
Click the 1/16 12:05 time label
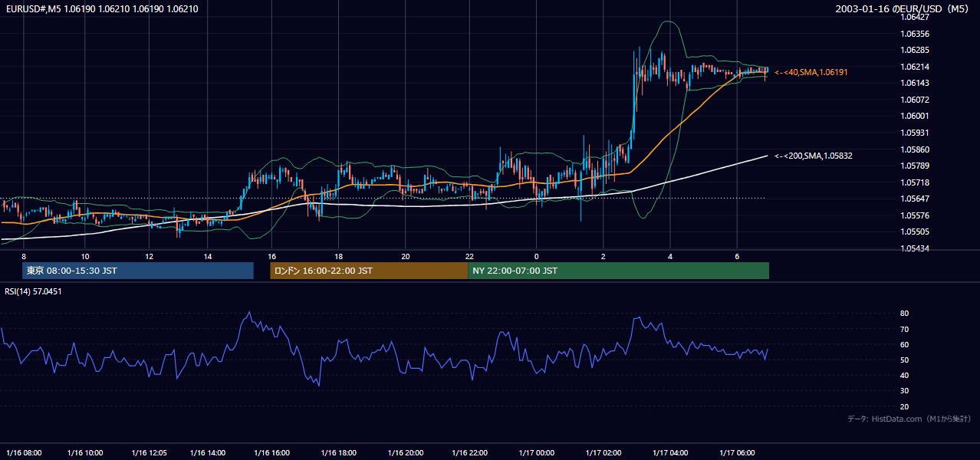coord(150,453)
